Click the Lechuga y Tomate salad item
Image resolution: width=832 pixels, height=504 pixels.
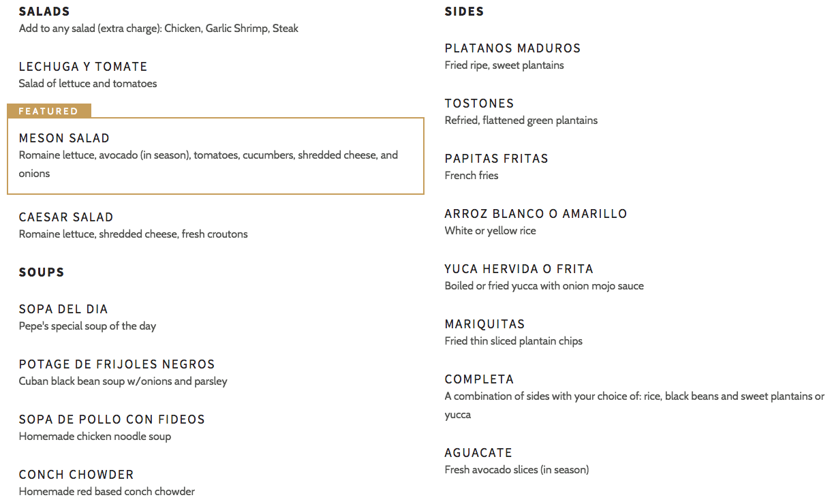tap(83, 67)
